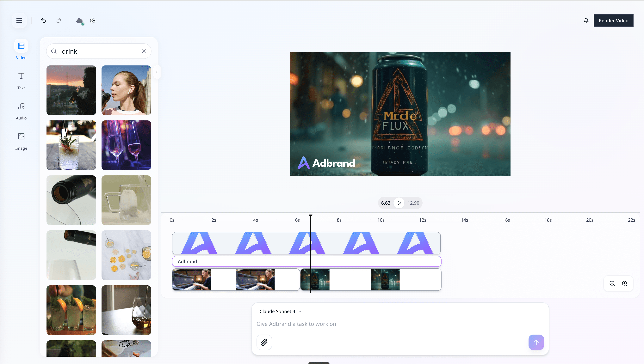Image resolution: width=644 pixels, height=364 pixels.
Task: Open the notifications bell
Action: (586, 21)
